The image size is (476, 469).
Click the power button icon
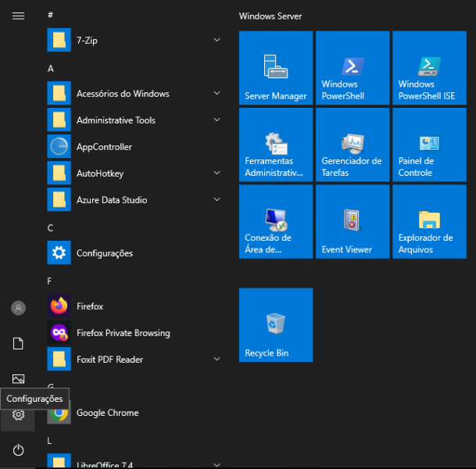[x=18, y=450]
